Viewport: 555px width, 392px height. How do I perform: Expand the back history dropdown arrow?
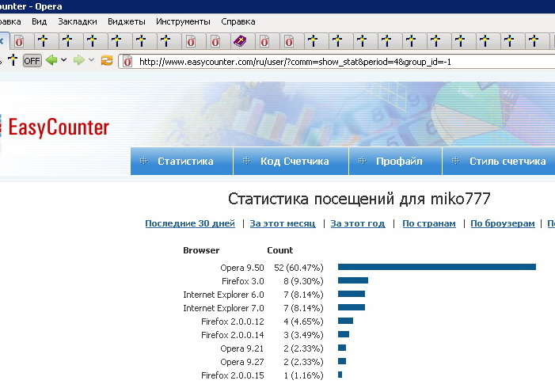tap(63, 61)
